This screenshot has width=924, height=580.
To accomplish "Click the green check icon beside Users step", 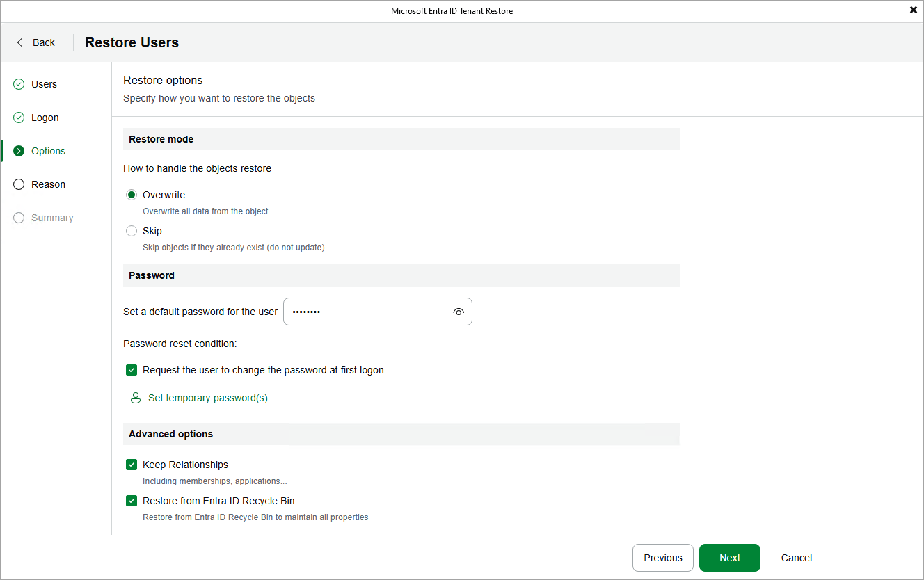I will (x=18, y=83).
